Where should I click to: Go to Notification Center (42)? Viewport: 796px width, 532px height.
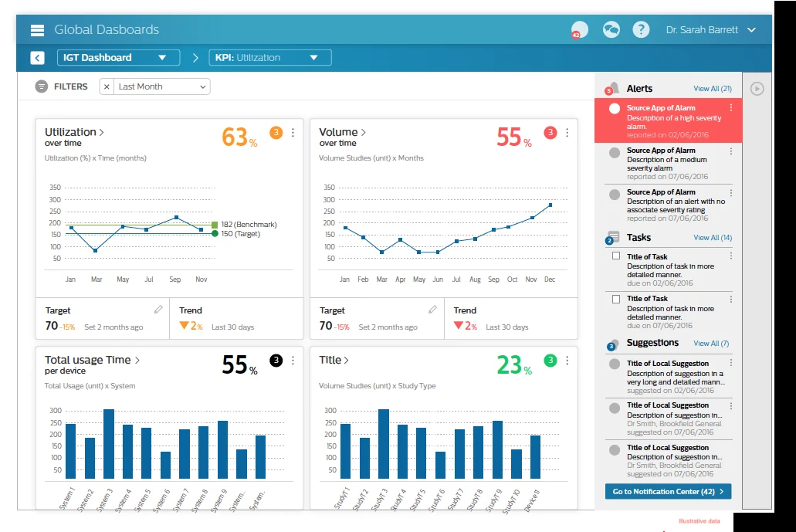668,491
